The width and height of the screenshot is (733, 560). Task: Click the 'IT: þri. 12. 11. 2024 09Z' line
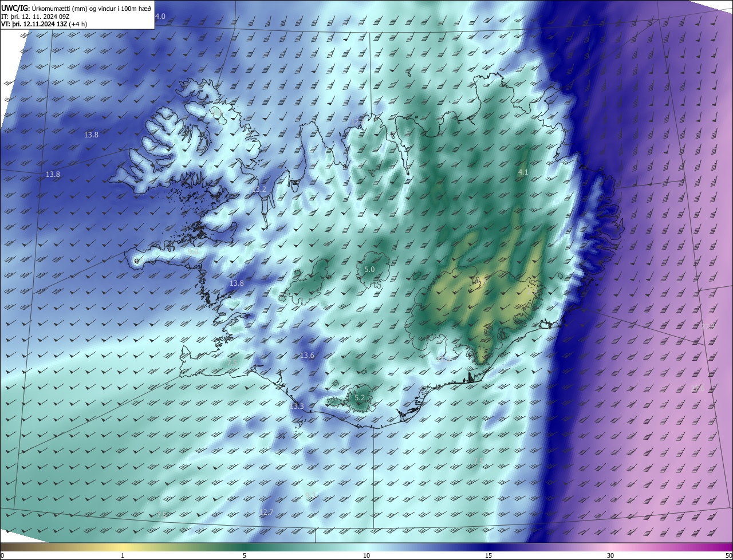tap(36, 17)
